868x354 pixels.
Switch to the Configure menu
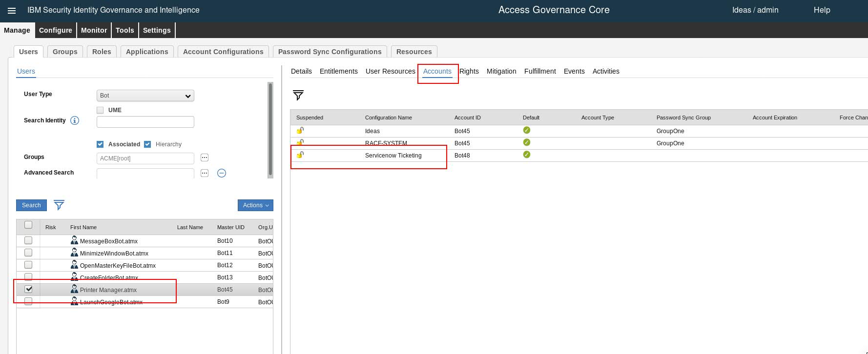[x=56, y=30]
